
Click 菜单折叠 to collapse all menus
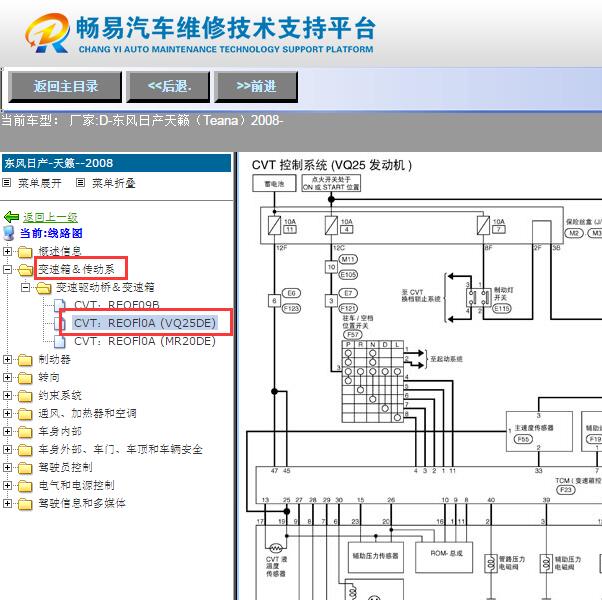[x=114, y=183]
